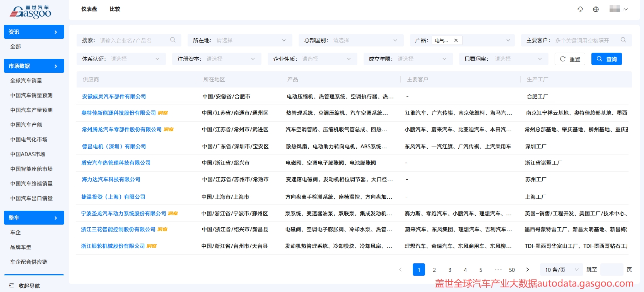Viewport: 644px width, 292px height.
Task: Click the search magnifier in 搜索 field
Action: click(173, 40)
